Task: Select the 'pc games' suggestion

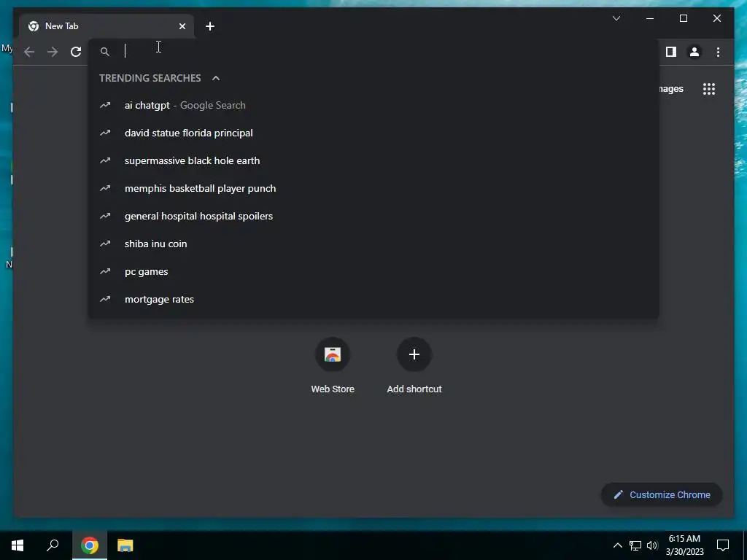Action: coord(373,271)
